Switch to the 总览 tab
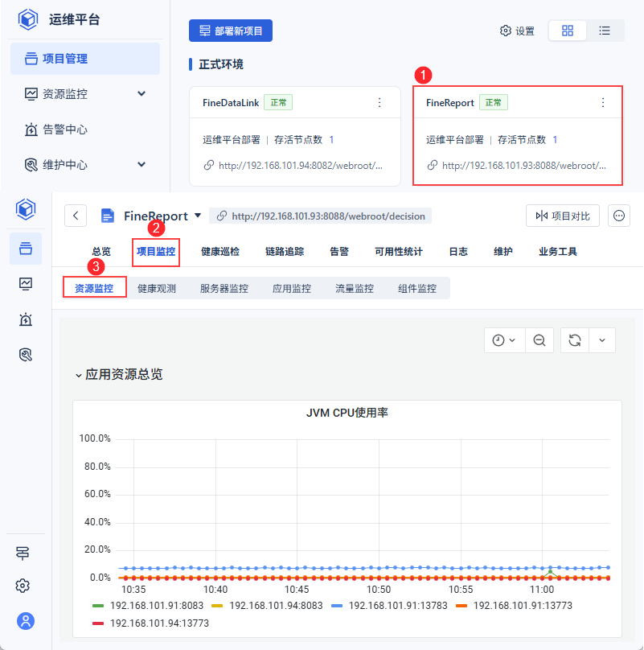 tap(101, 252)
